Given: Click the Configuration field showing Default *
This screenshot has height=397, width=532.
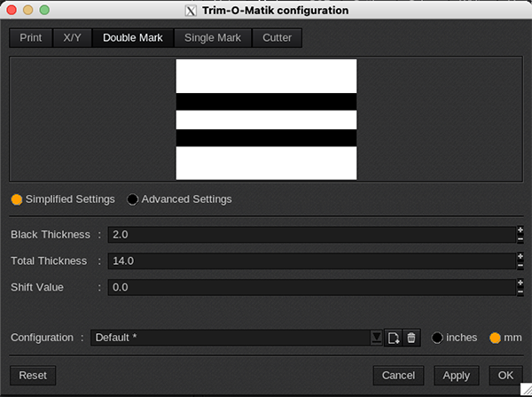Looking at the screenshot, I should tap(231, 338).
